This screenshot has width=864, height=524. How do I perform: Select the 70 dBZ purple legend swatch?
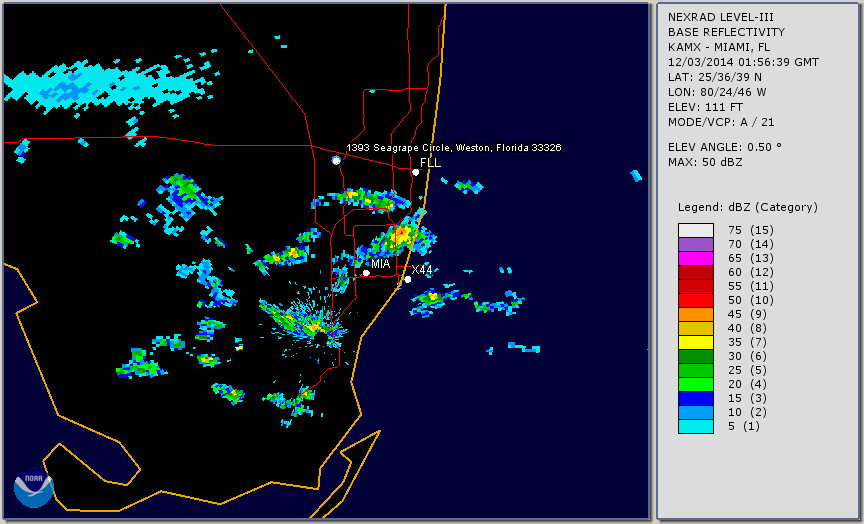click(x=696, y=244)
